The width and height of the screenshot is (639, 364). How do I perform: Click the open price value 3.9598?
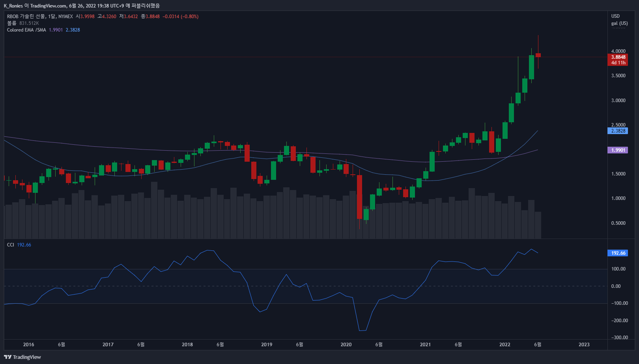pyautogui.click(x=87, y=17)
